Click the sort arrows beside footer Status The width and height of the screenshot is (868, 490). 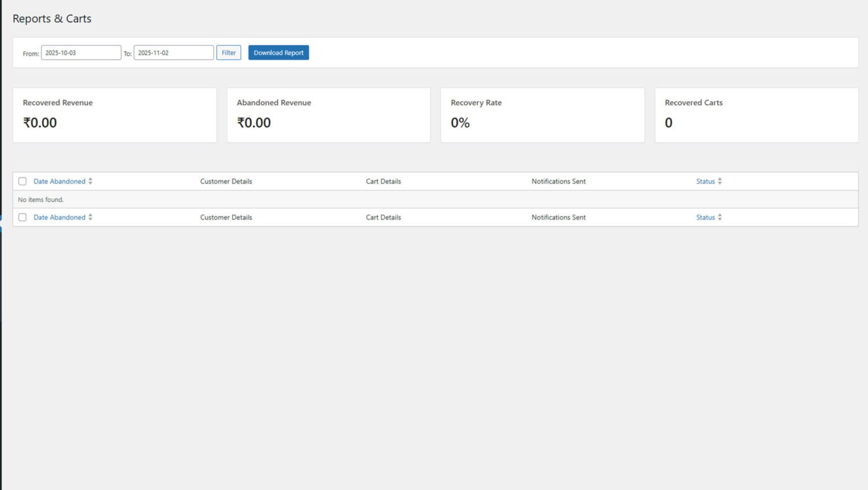(720, 217)
